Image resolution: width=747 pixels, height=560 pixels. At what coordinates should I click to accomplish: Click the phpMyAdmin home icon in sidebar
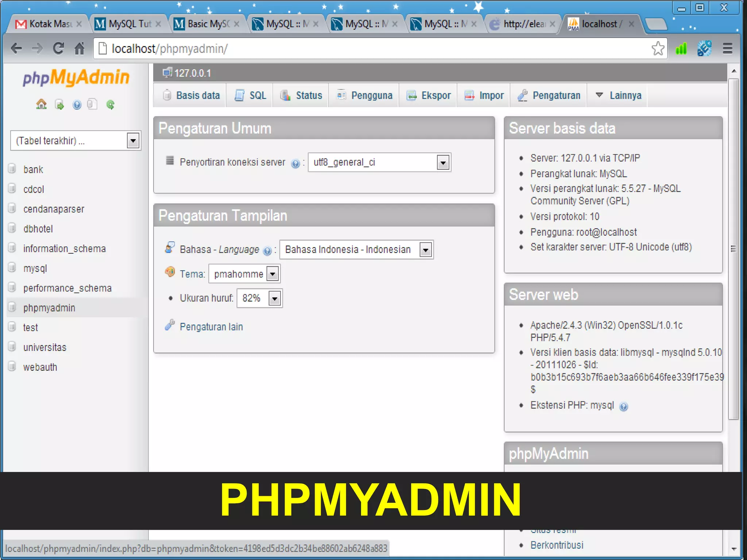point(41,105)
